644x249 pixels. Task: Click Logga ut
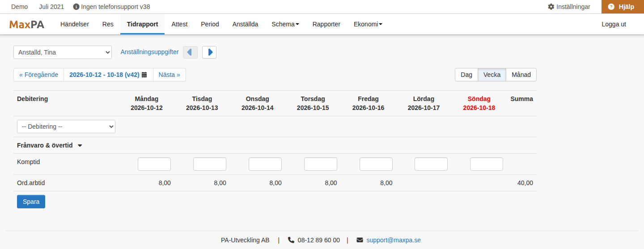click(x=614, y=24)
